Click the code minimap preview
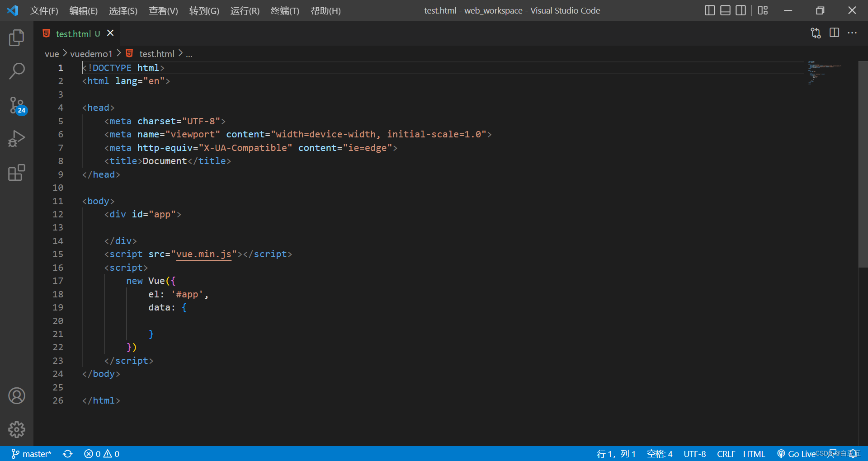Image resolution: width=868 pixels, height=461 pixels. tap(824, 72)
